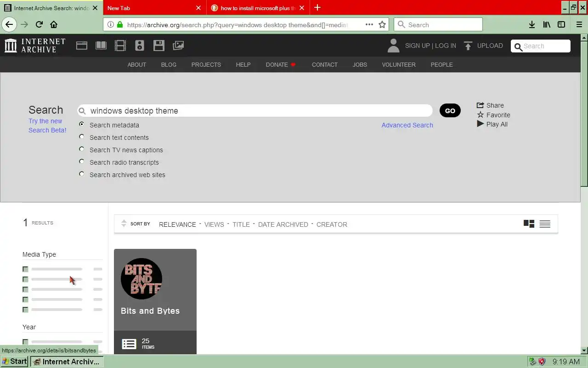Select Search metadata radio button

[82, 124]
